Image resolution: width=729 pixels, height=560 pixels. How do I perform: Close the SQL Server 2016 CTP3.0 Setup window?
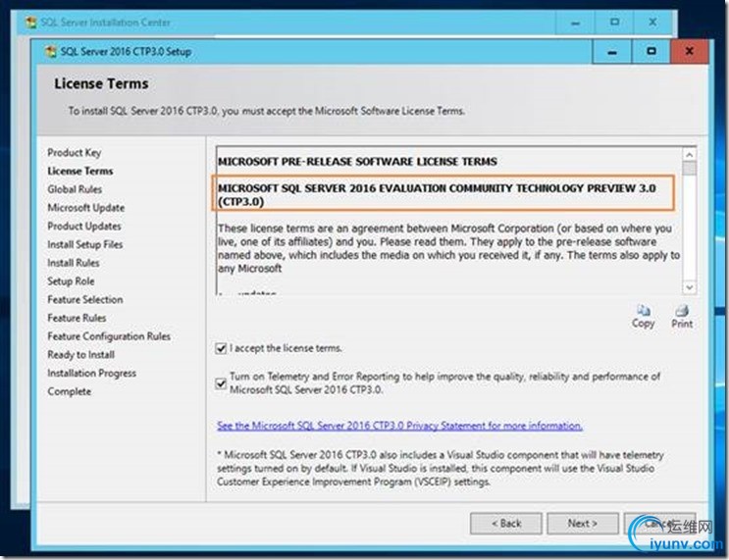[x=690, y=52]
